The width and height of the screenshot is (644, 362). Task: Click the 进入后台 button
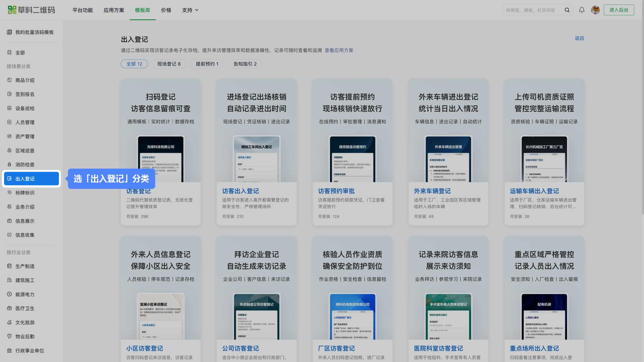(619, 10)
